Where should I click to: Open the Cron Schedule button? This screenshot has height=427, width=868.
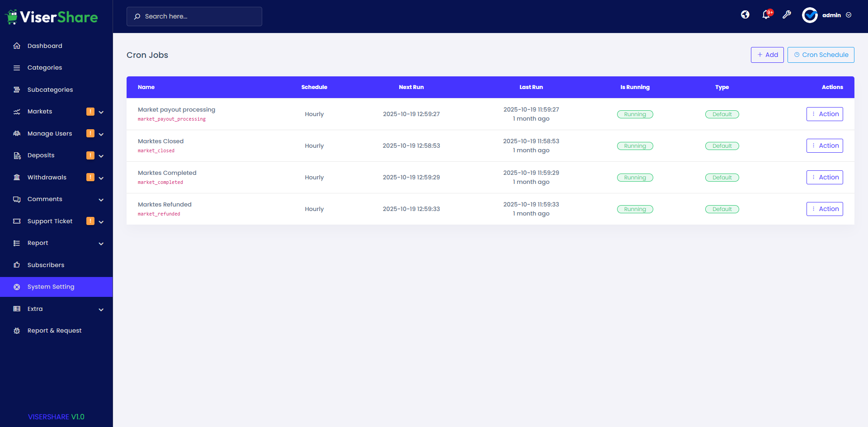click(821, 55)
